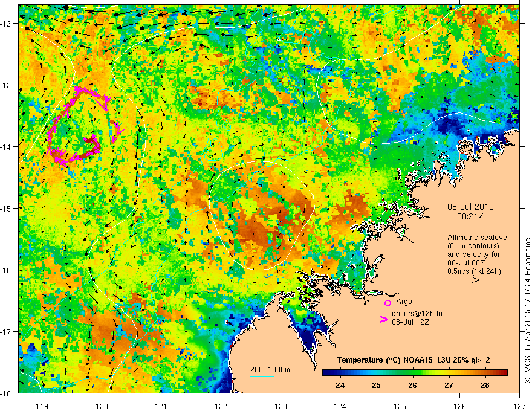This screenshot has height=411, width=532.
Task: Click longitude axis label '119'
Action: pos(42,406)
